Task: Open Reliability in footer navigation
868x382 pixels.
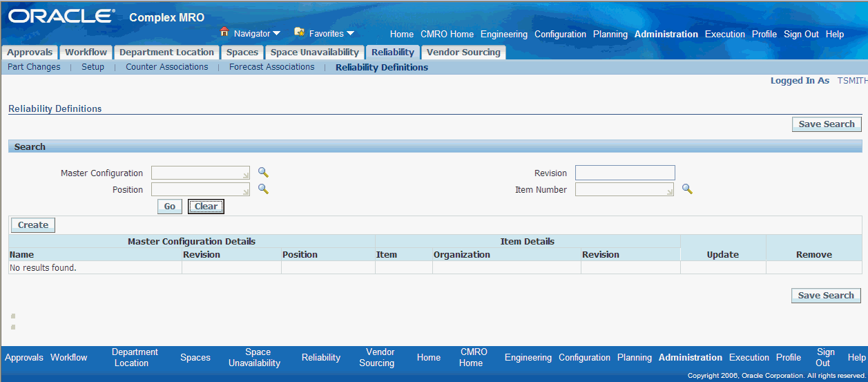Action: [321, 358]
